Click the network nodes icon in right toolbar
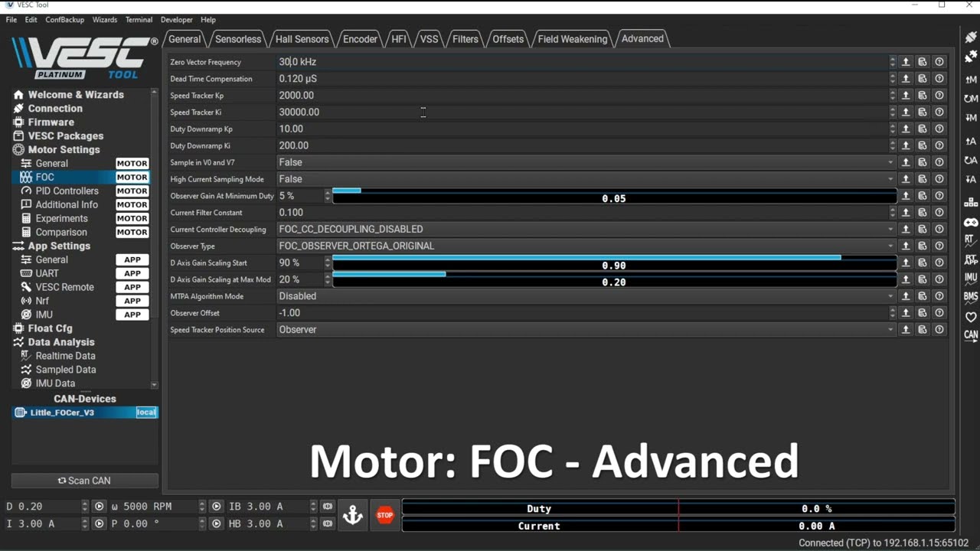 (971, 203)
